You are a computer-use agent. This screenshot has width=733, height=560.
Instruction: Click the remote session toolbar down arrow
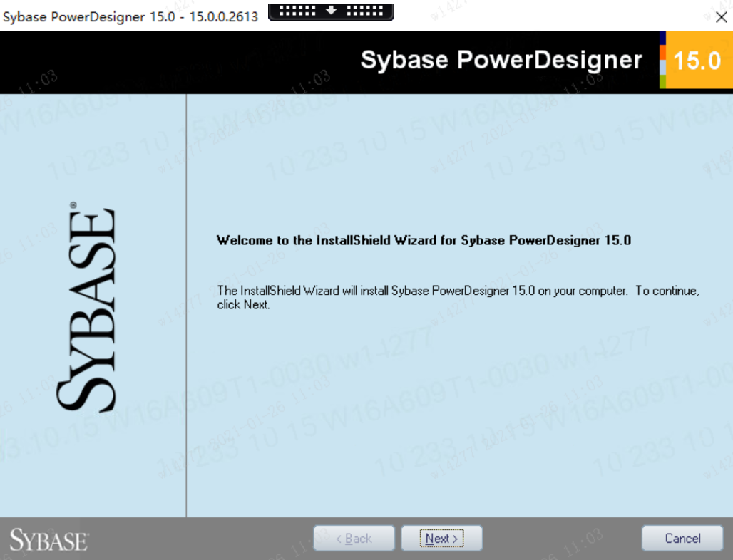click(x=331, y=10)
